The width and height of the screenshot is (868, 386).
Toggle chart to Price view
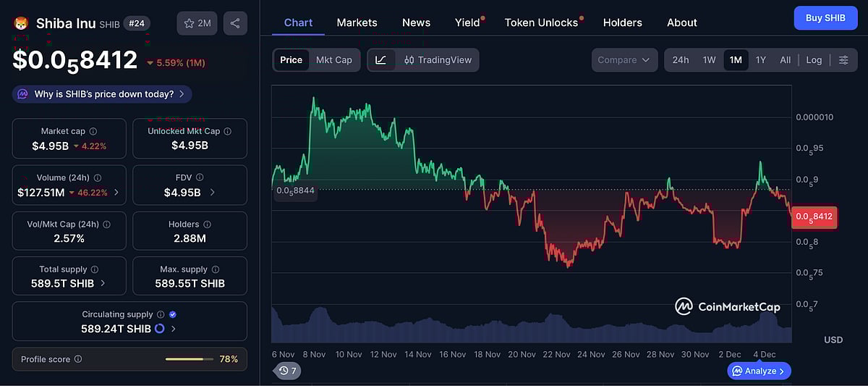pyautogui.click(x=291, y=60)
